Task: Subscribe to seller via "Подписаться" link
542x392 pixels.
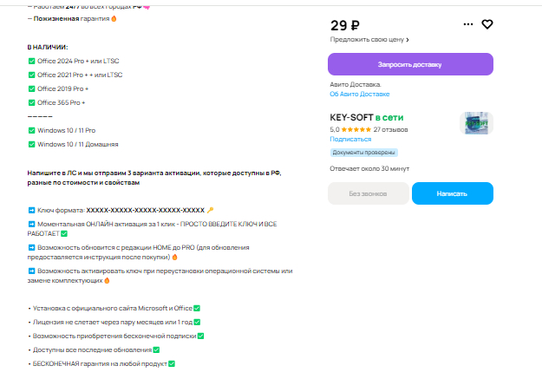Action: click(350, 139)
